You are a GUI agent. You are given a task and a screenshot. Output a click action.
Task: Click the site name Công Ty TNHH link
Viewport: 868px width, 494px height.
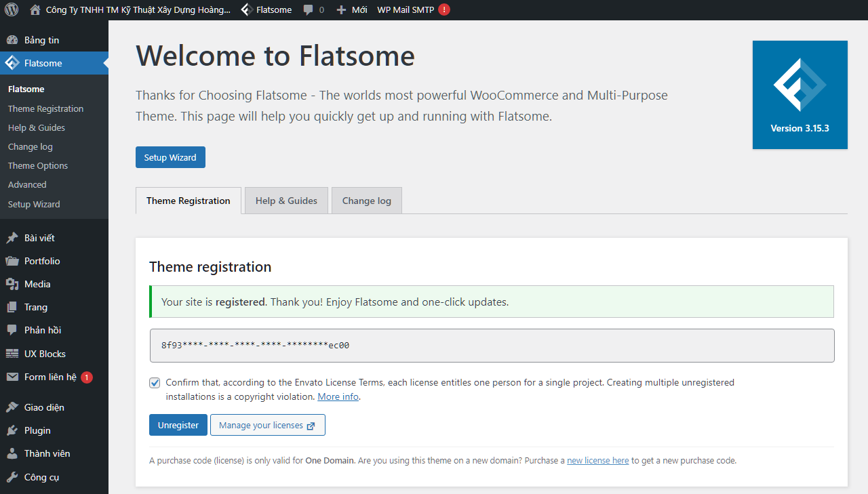[x=138, y=9]
